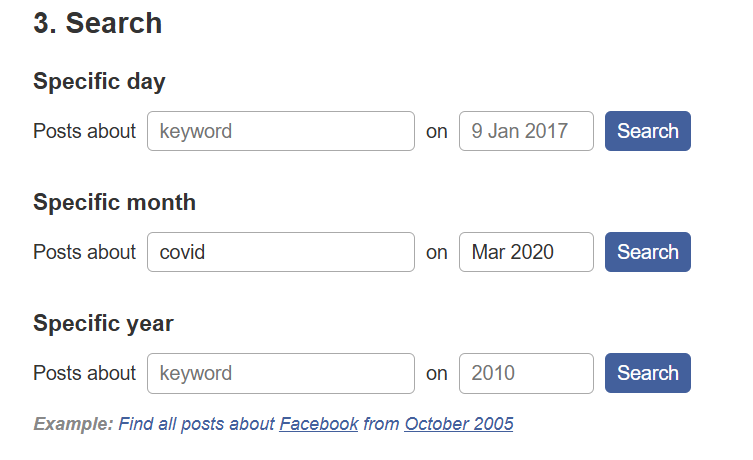Screen dimensions: 753x460
Task: Click the Specific month heading
Action: coord(114,203)
